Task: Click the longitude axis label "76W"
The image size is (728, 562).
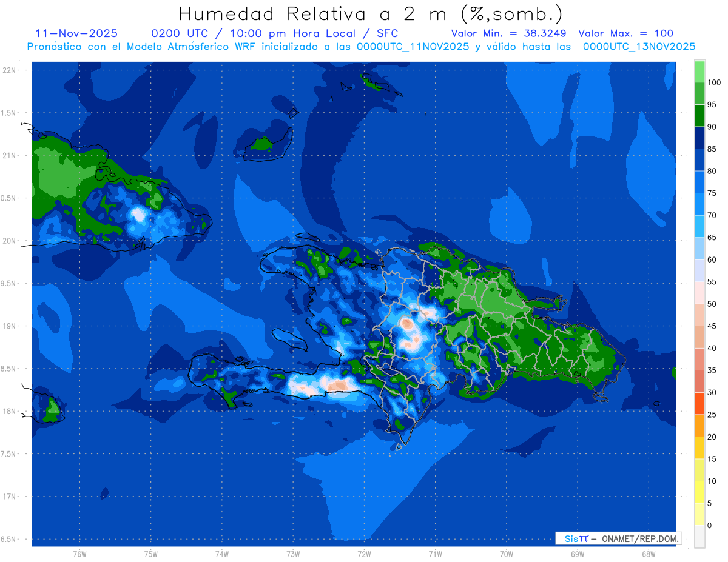Action: click(x=79, y=554)
